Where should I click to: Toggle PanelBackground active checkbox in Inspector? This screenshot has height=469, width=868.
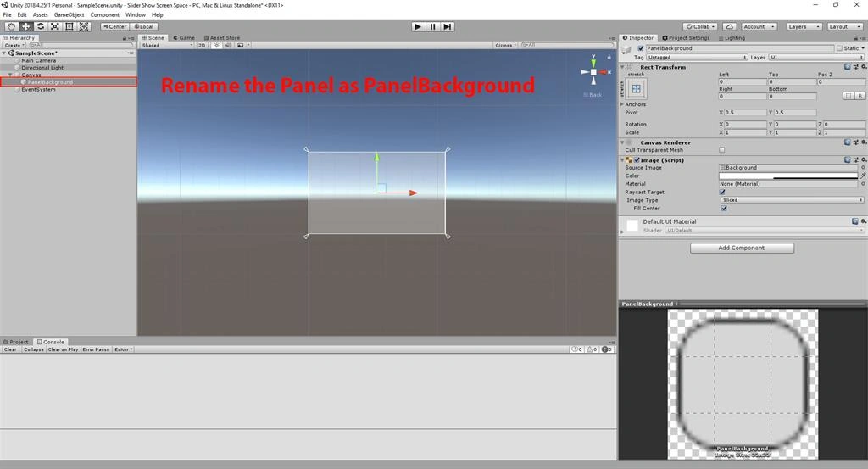(641, 48)
